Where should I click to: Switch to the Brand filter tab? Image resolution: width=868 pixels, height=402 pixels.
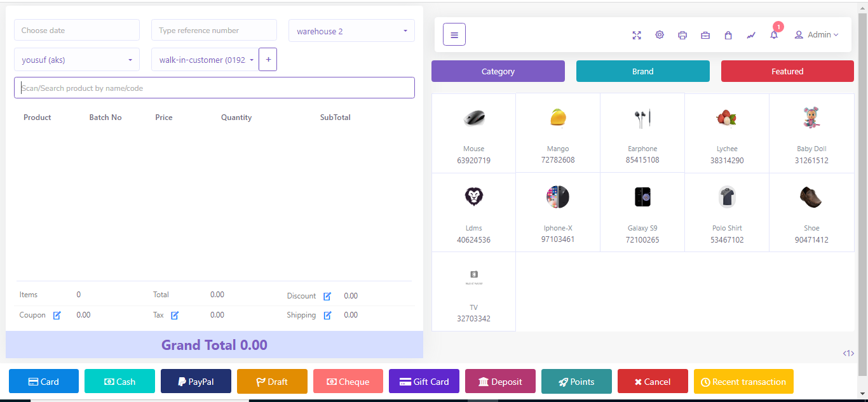[642, 71]
